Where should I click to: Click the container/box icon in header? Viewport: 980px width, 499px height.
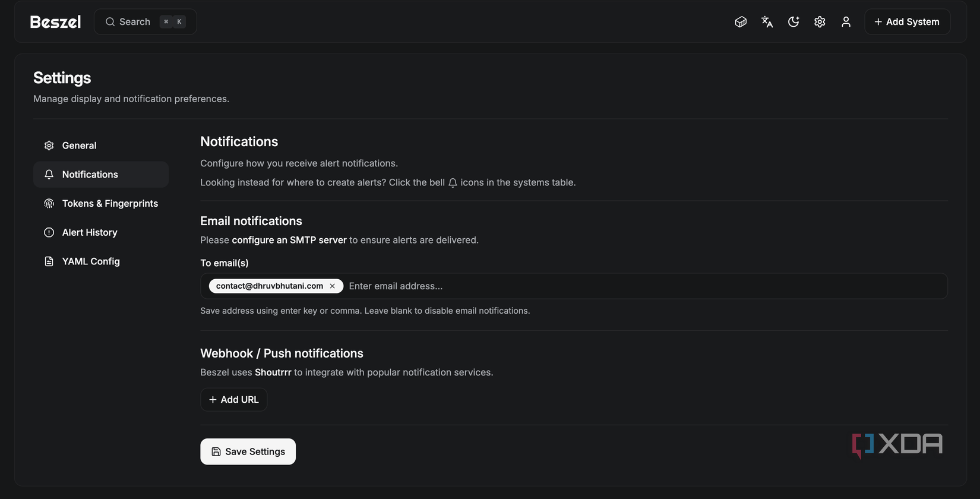click(741, 22)
